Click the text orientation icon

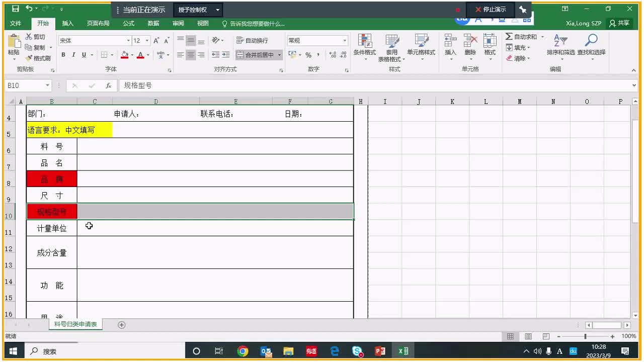click(x=216, y=40)
